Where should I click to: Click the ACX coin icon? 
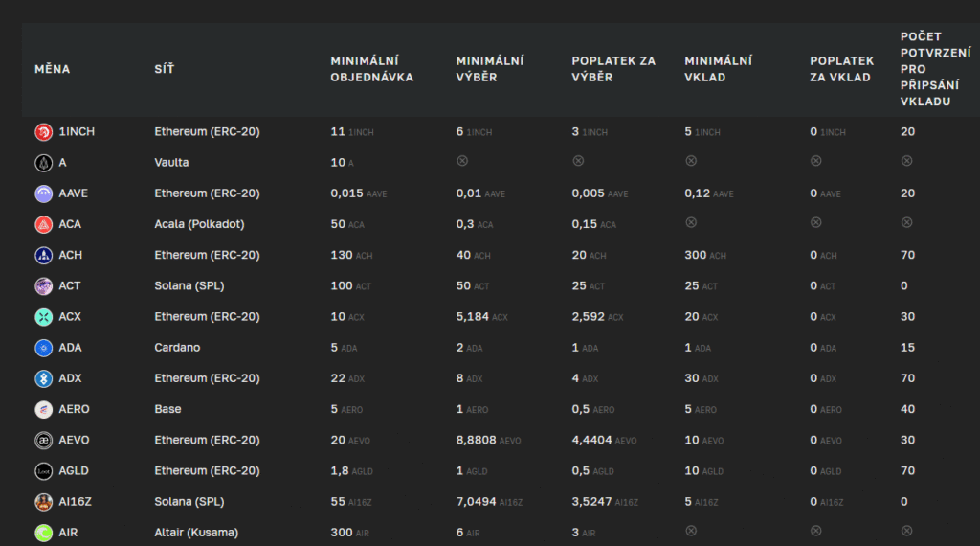pos(43,317)
